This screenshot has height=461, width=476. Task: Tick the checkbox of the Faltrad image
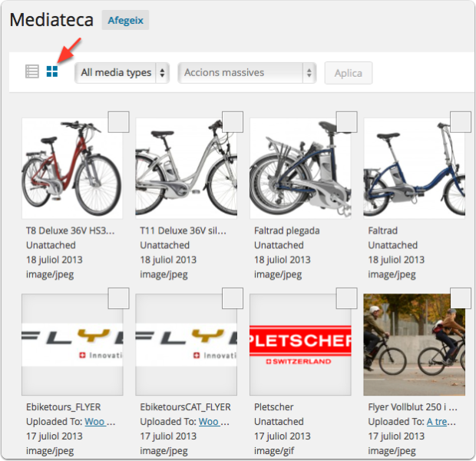coord(461,122)
